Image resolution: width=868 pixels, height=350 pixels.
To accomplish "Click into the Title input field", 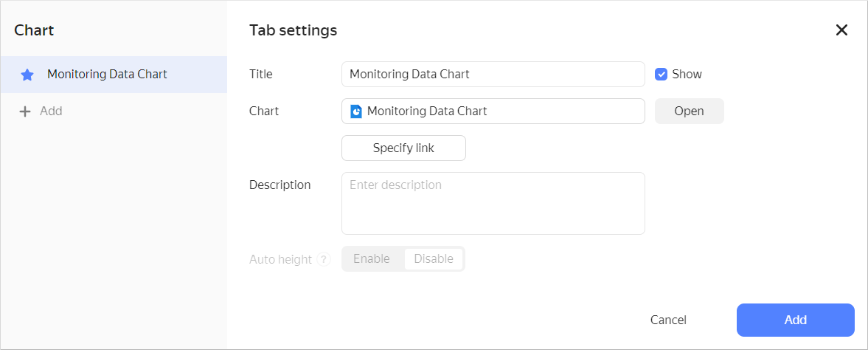I will 493,75.
